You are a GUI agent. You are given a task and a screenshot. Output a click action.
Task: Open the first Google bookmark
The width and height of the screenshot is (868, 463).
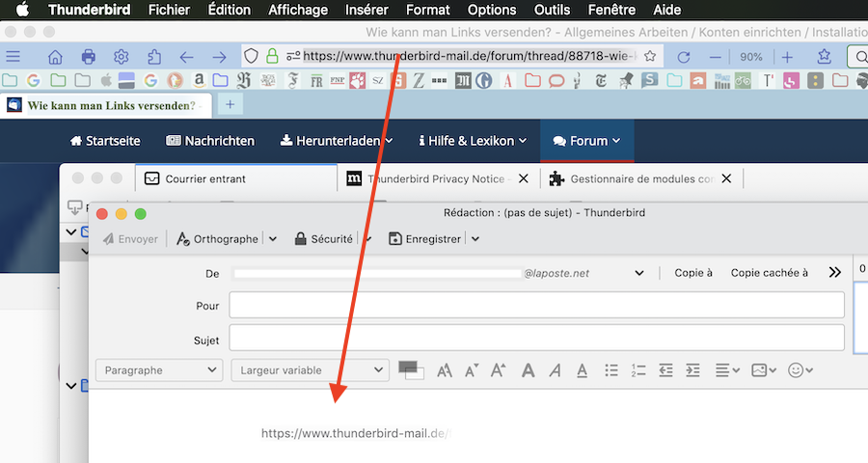pyautogui.click(x=33, y=81)
